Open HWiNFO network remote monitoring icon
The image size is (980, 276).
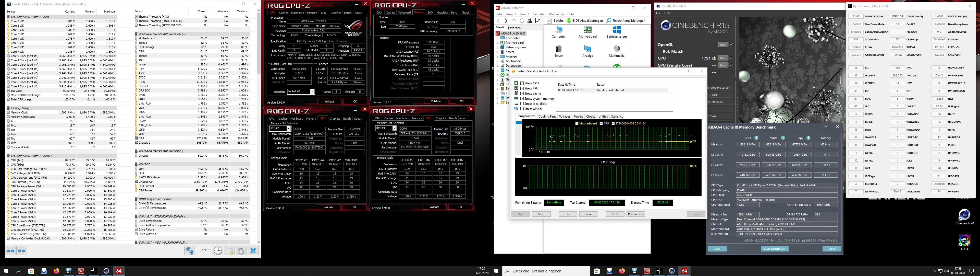point(189,250)
